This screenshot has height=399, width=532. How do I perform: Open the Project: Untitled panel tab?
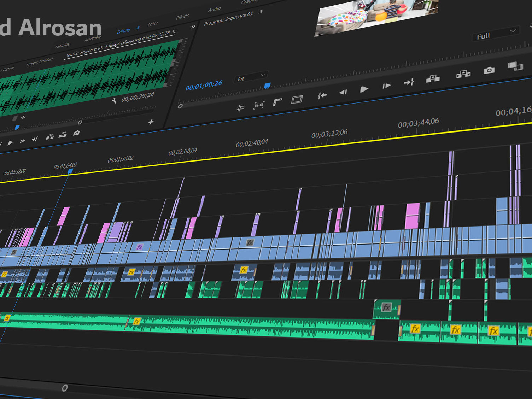click(x=39, y=62)
